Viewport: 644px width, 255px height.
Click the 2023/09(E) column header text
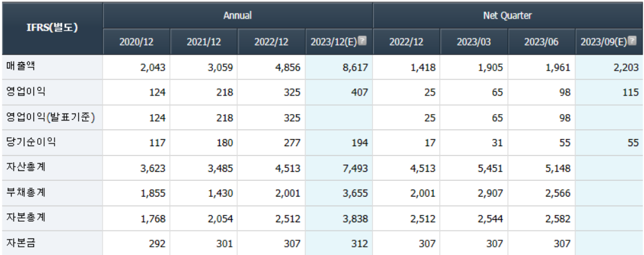click(x=604, y=42)
